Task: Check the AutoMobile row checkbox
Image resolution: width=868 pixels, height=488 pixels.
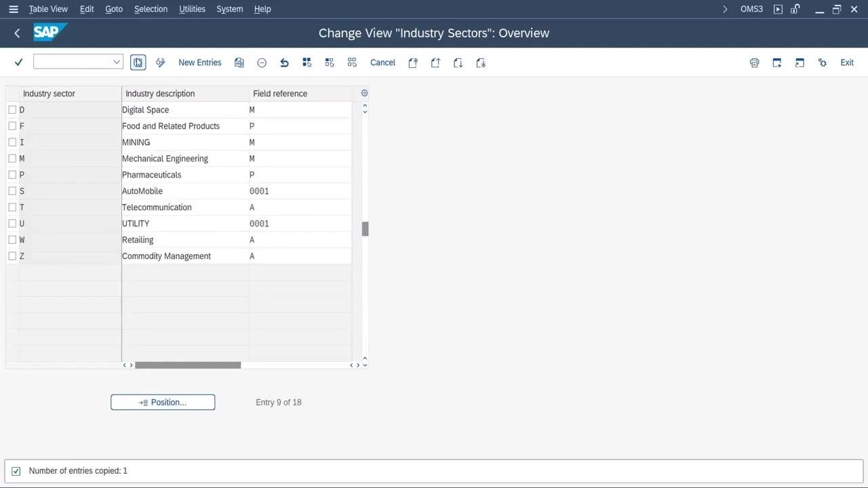Action: pyautogui.click(x=12, y=191)
